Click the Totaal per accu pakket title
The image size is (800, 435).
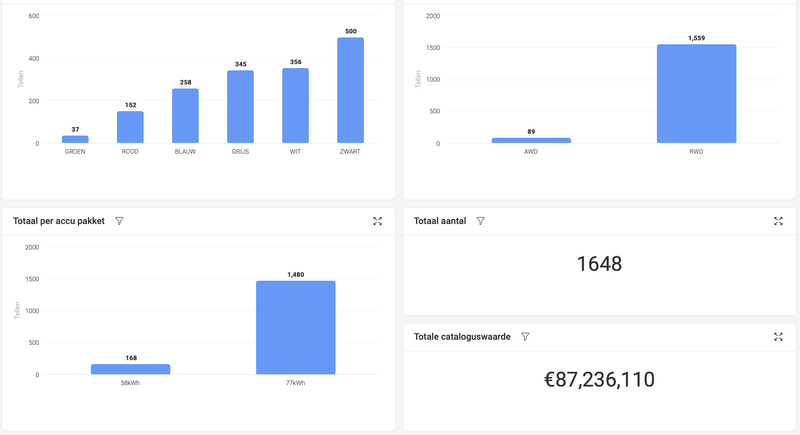(59, 221)
